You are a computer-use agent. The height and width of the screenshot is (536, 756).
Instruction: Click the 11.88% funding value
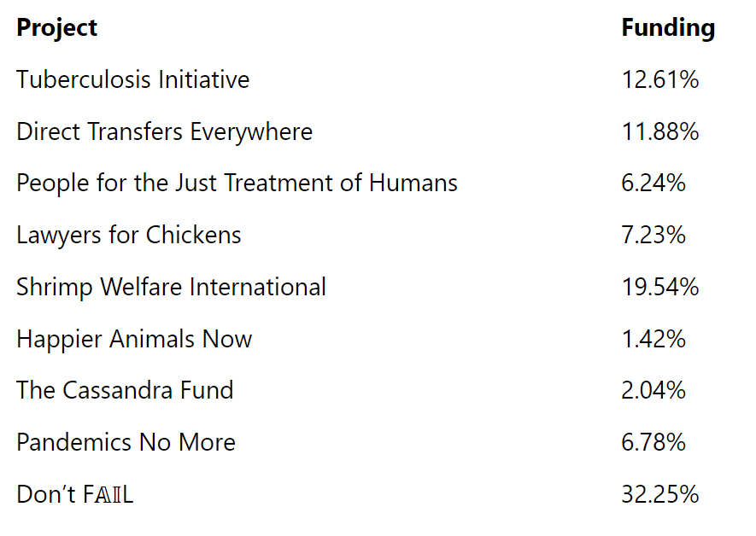660,131
